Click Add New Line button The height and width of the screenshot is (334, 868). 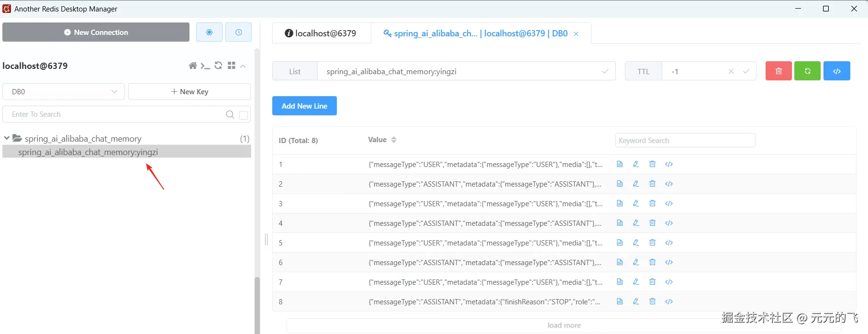(x=304, y=106)
